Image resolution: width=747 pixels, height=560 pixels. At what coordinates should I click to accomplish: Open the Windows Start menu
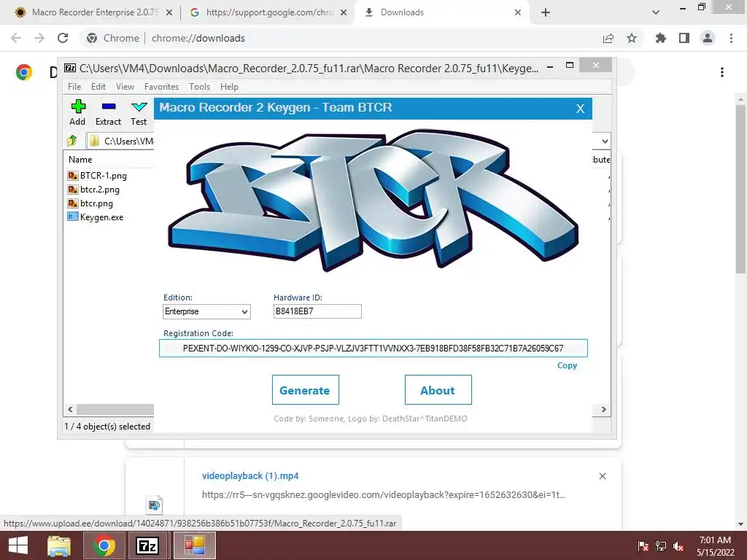click(18, 545)
